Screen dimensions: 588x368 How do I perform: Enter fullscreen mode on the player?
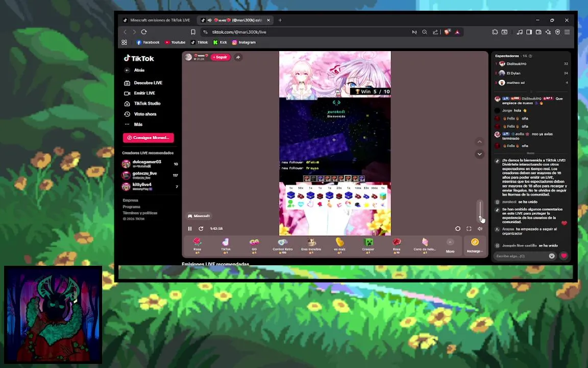(x=469, y=228)
